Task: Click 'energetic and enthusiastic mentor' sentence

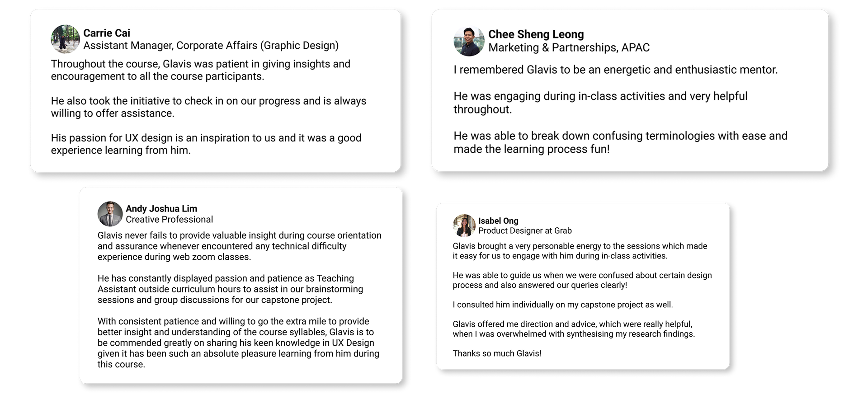Action: (616, 70)
